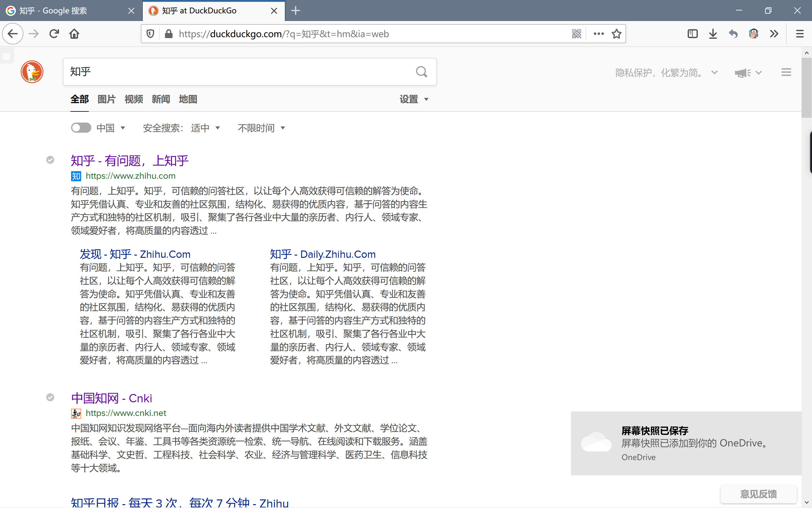Open a new browser tab

coord(295,11)
